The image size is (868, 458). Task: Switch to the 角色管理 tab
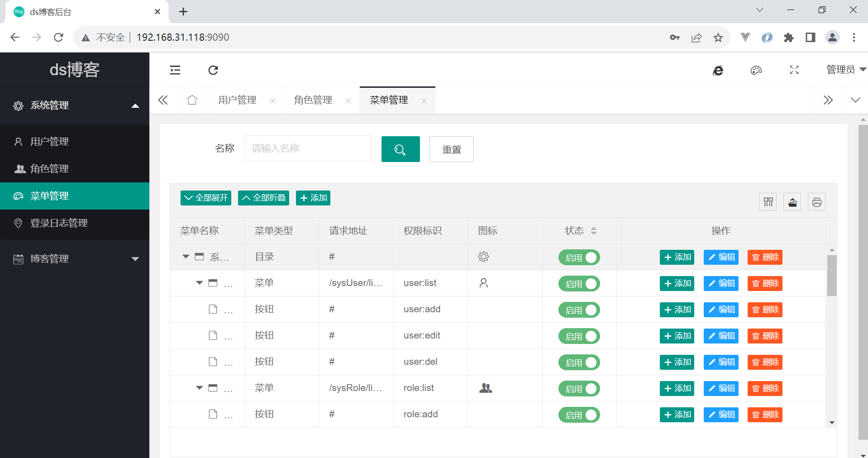pos(313,100)
